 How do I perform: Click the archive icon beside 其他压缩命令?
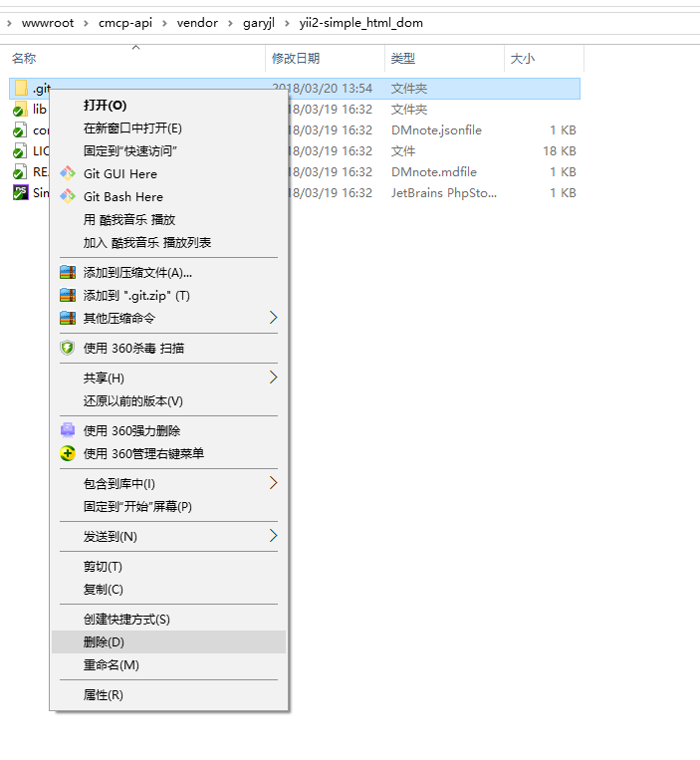point(68,318)
